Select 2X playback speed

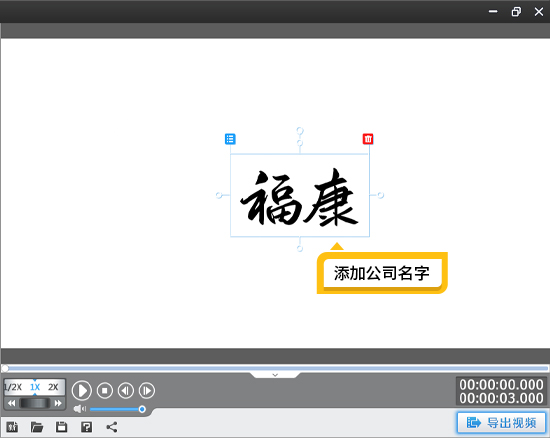(53, 387)
